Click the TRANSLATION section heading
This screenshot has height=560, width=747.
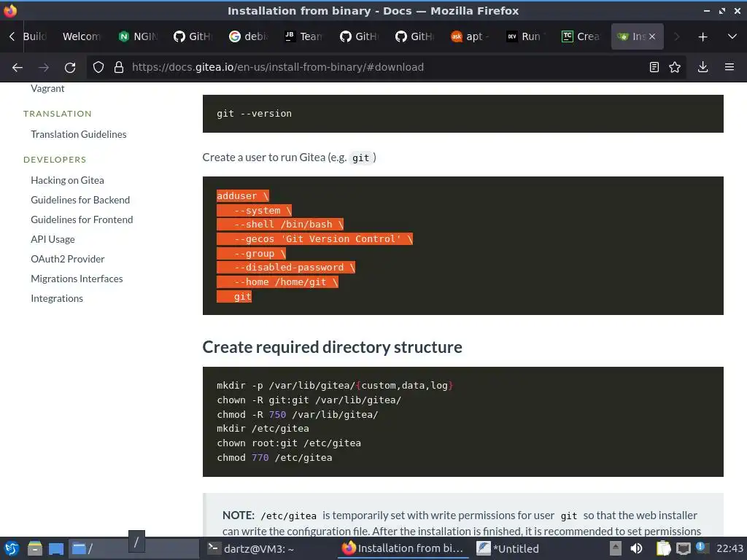click(x=57, y=114)
